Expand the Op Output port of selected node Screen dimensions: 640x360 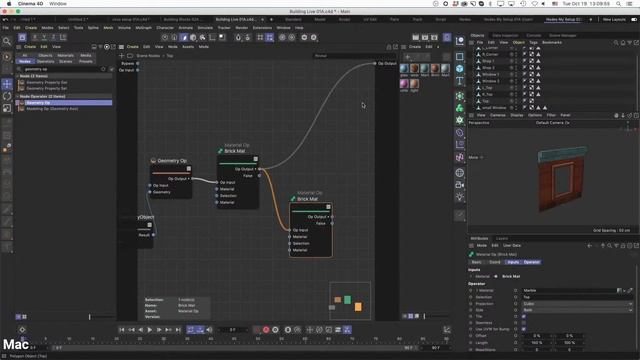pyautogui.click(x=329, y=217)
